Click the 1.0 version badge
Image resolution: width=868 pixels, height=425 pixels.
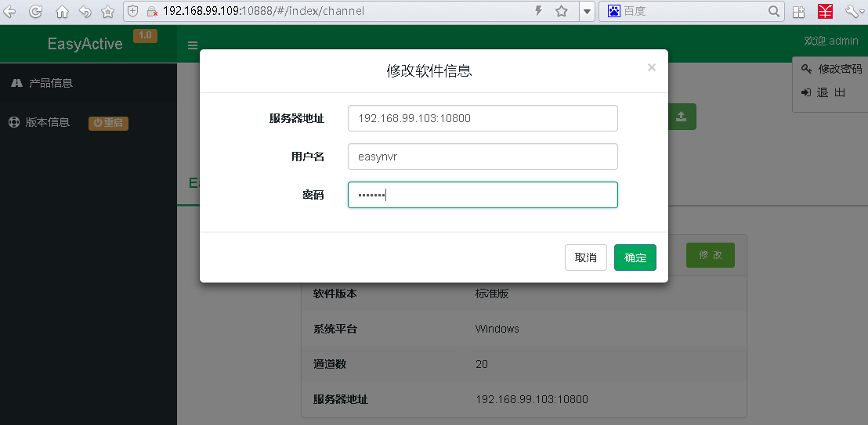[x=145, y=35]
